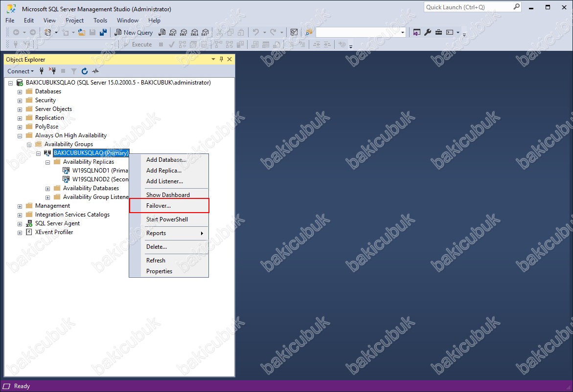Open the File menu
Screen dimensions: 573x392
click(x=10, y=21)
